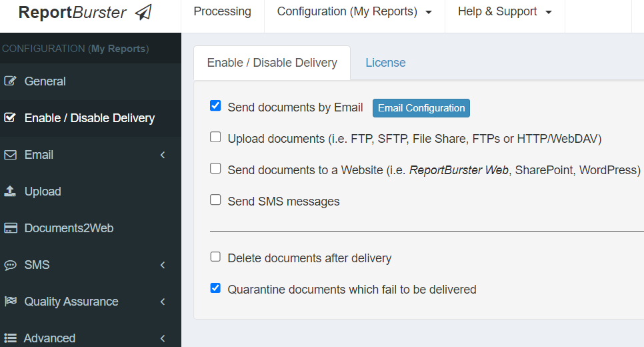Open the Processing menu item

[x=222, y=12]
